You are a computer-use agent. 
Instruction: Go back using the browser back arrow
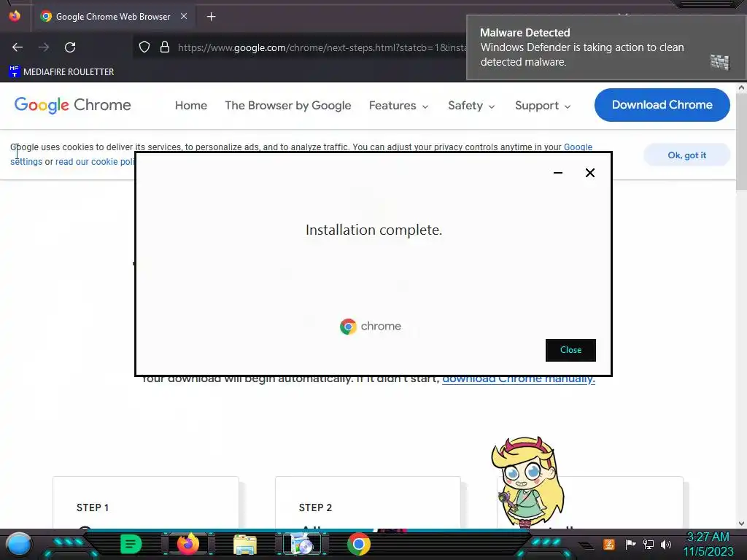coord(18,47)
